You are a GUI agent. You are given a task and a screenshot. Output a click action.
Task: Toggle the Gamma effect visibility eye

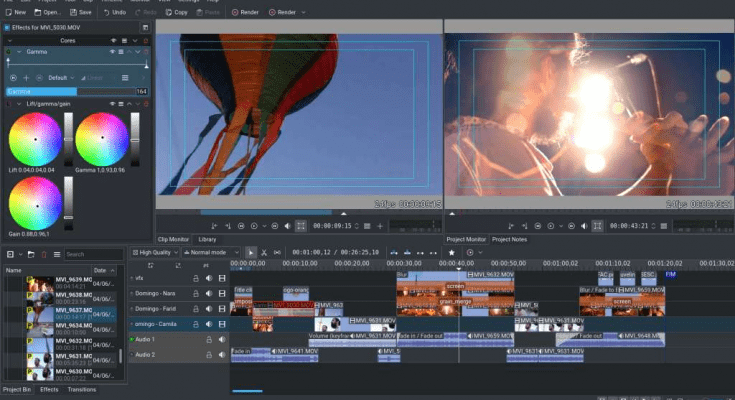[112, 52]
